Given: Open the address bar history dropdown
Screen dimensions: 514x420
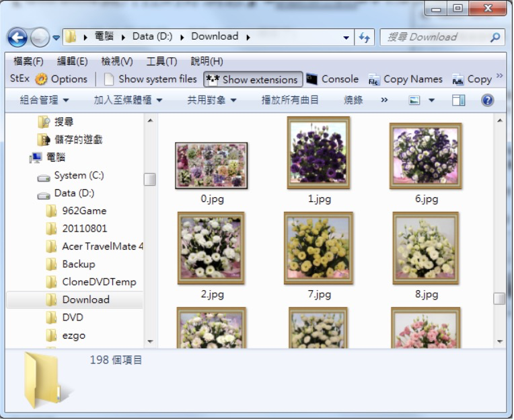Looking at the screenshot, I should tap(346, 38).
